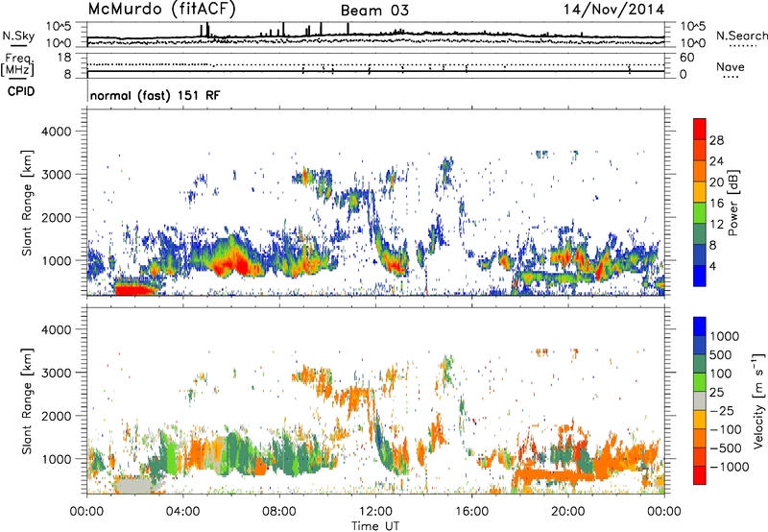Click the -500 label on Velocity colorbar

click(x=726, y=447)
